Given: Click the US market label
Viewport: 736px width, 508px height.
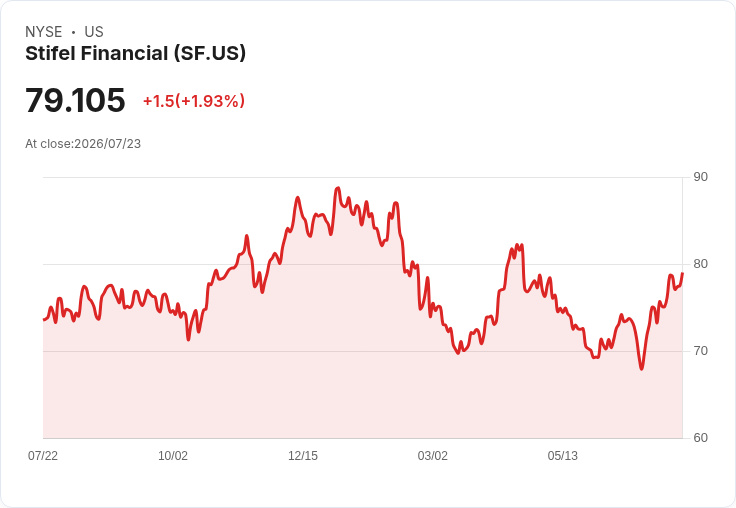Looking at the screenshot, I should tap(94, 32).
